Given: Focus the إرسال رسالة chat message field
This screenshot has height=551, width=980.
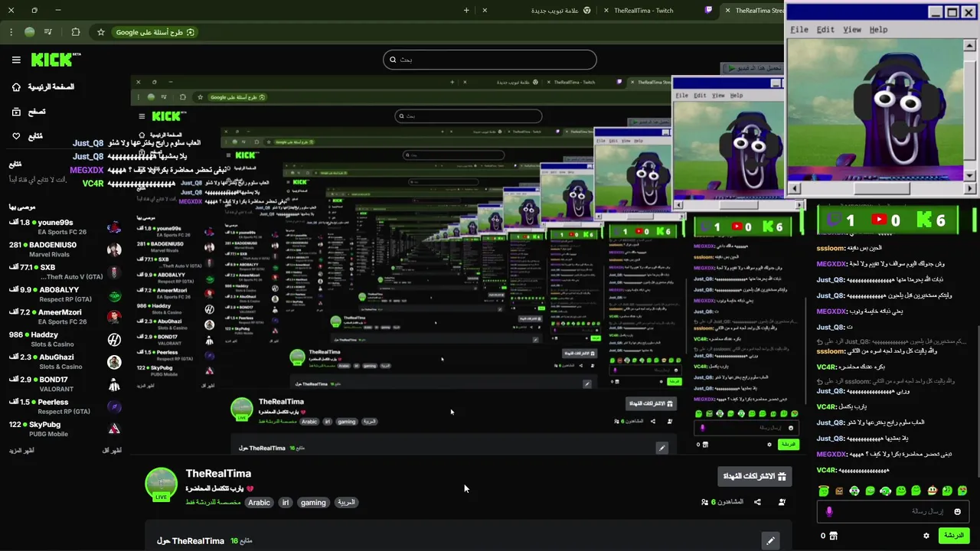Looking at the screenshot, I should point(894,511).
